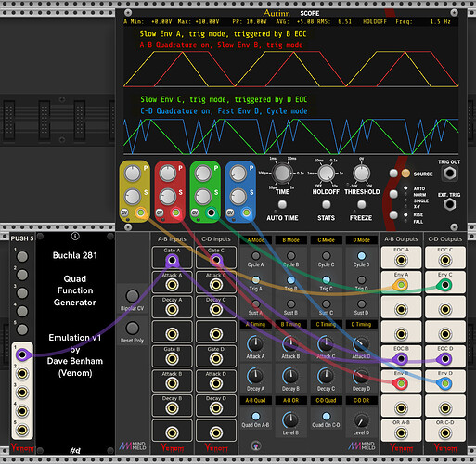Click the scope TIME knob
The image size is (476, 464).
coord(282,174)
